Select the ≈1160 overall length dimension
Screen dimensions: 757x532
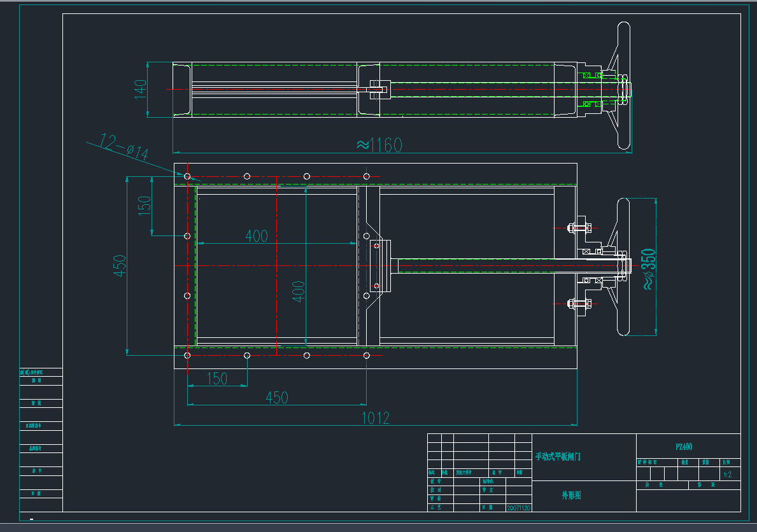click(379, 145)
